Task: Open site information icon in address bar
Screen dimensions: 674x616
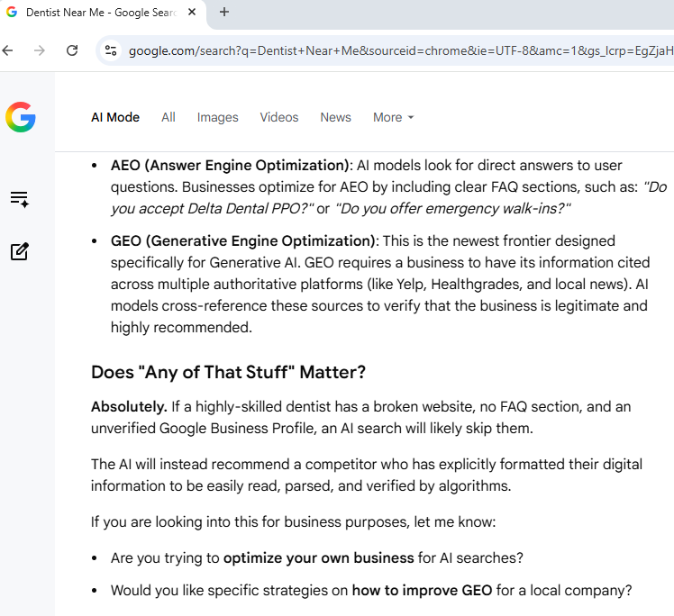Action: tap(111, 50)
